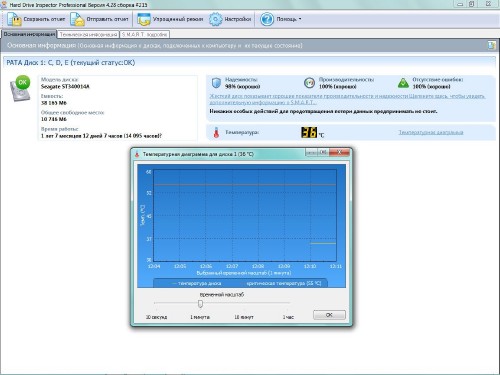Click the Send report envelope icon
Image resolution: width=500 pixels, height=375 pixels.
[77, 19]
